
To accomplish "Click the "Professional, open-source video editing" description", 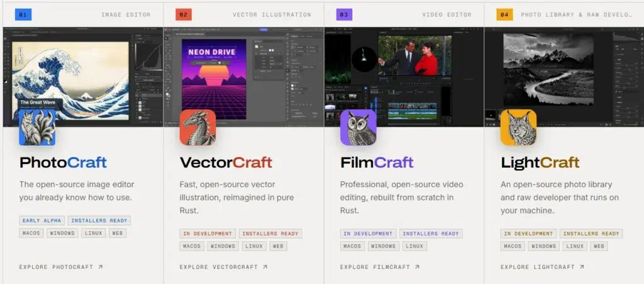I will (401, 197).
